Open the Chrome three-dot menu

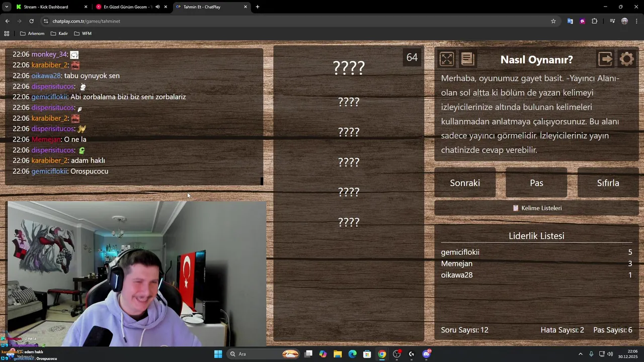637,21
